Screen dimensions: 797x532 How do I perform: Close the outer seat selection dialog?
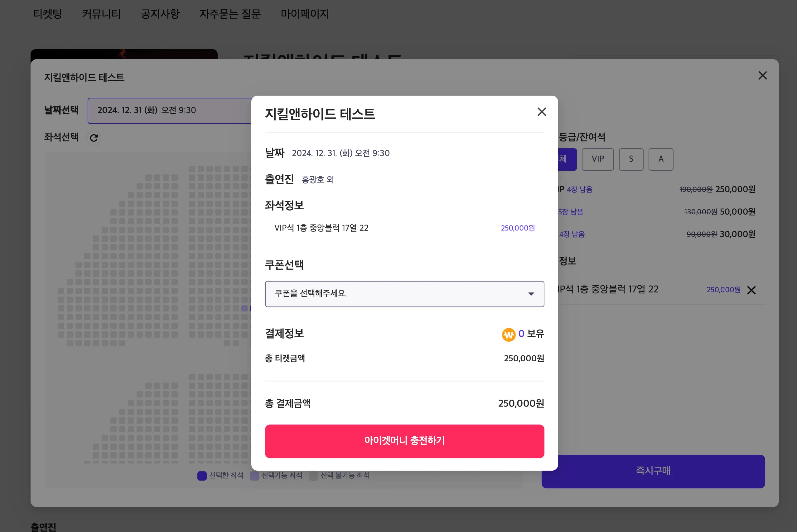tap(763, 76)
